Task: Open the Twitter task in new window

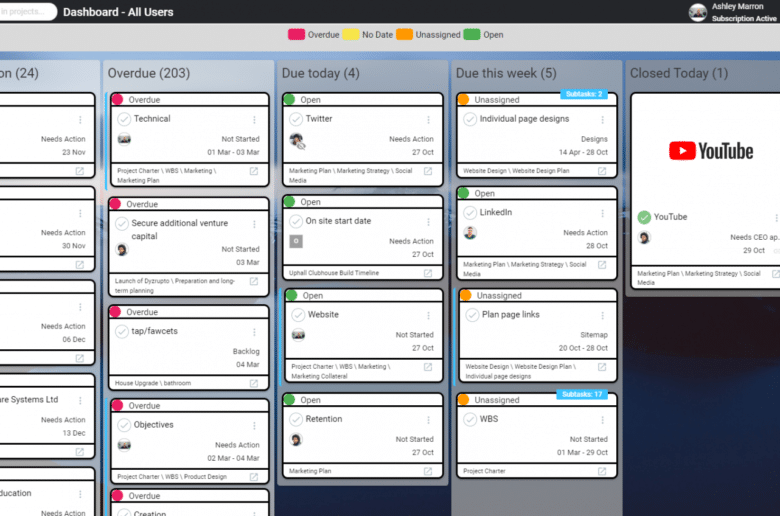Action: pos(428,171)
